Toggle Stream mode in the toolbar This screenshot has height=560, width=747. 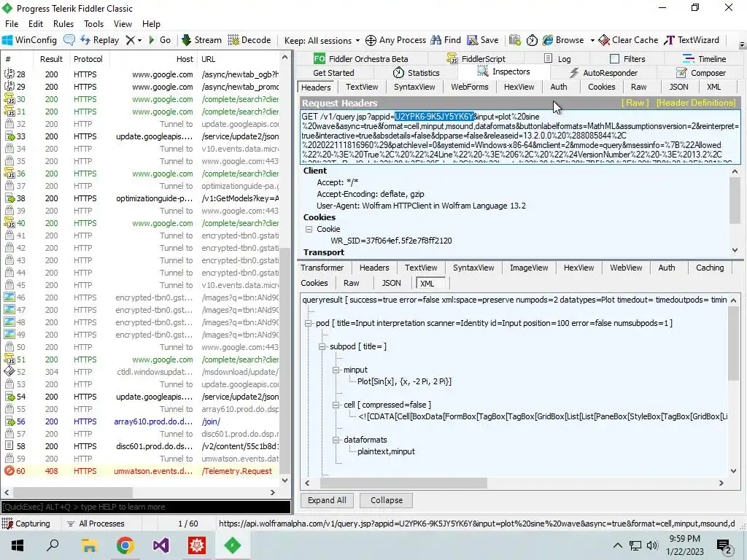201,41
